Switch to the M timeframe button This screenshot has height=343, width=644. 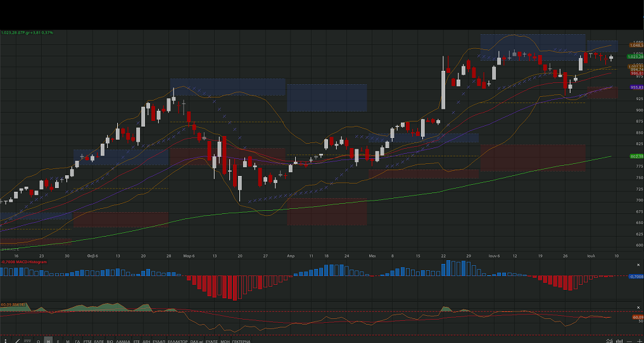[68, 341]
